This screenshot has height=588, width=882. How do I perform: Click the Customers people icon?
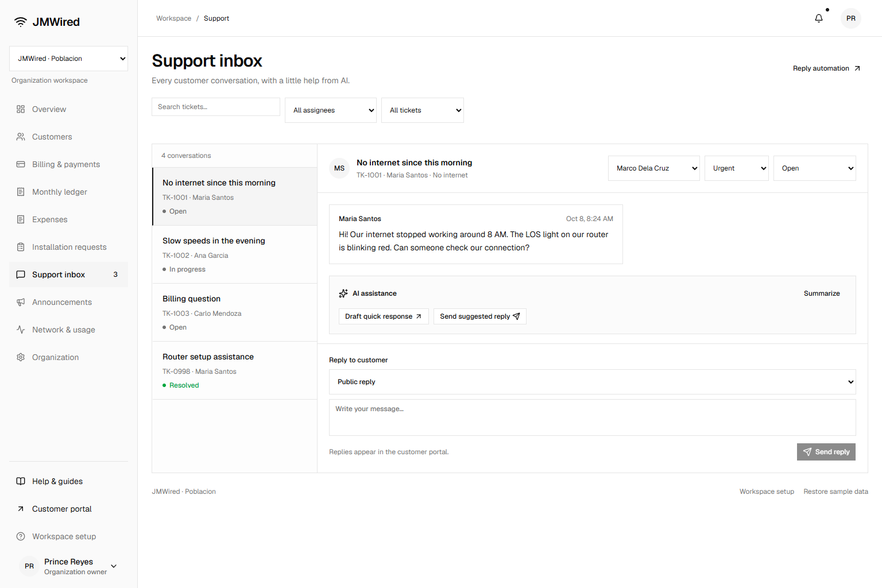[21, 137]
